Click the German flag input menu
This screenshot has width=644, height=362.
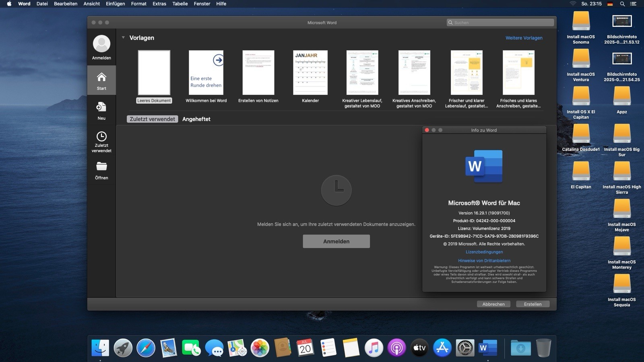(x=610, y=4)
